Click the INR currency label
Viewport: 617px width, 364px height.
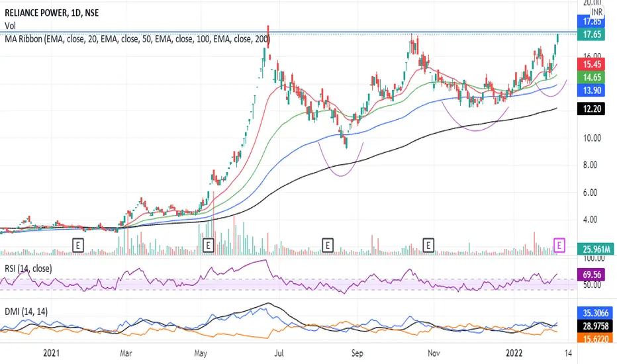[x=597, y=12]
